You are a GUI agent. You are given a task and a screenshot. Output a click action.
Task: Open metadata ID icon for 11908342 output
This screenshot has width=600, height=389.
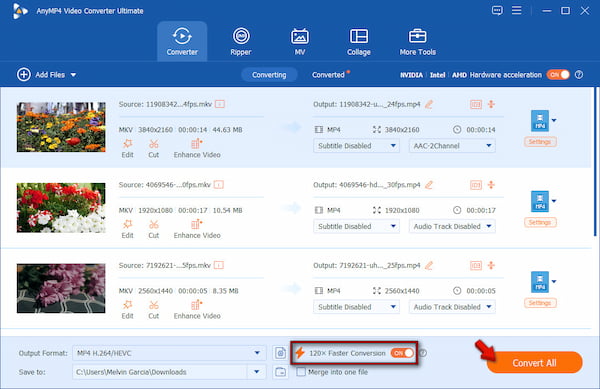click(476, 104)
